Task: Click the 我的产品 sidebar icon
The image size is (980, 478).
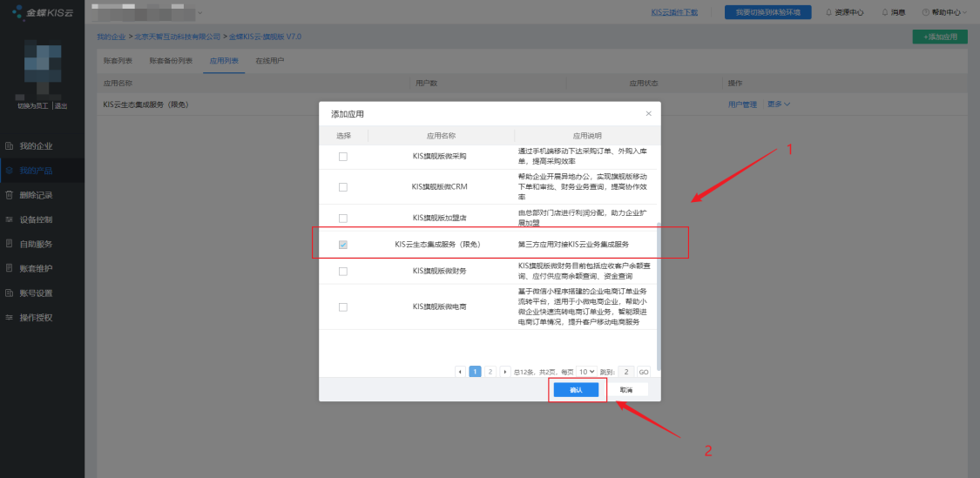Action: pyautogui.click(x=9, y=171)
